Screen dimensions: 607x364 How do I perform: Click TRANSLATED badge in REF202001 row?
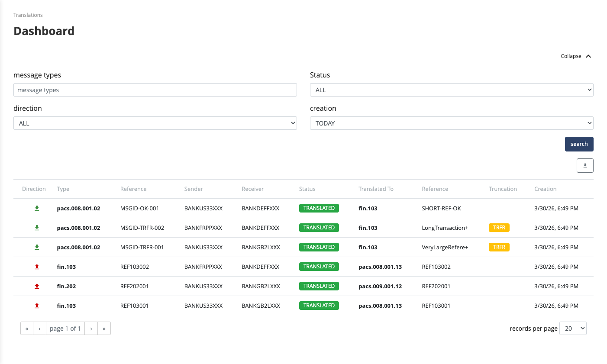pos(319,286)
